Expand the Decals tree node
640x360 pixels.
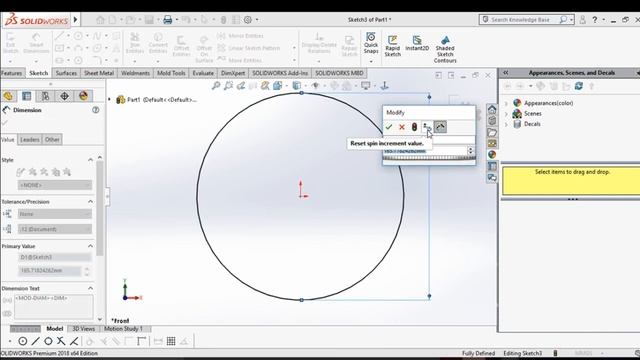point(507,124)
